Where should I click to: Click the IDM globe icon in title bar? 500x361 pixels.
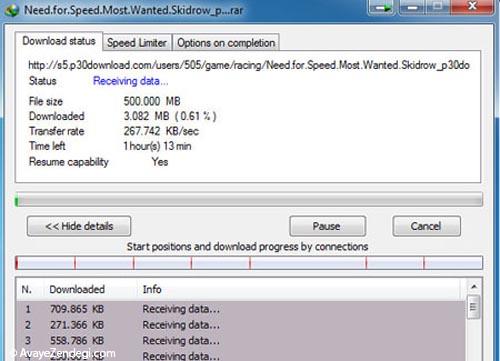[12, 10]
